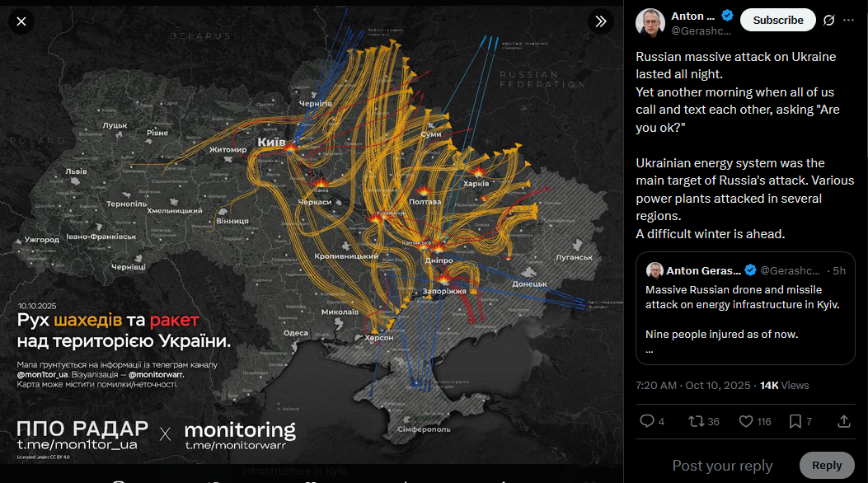Screen dimensions: 868x483
Task: Expand the quoted post ellipsis text
Action: [649, 349]
